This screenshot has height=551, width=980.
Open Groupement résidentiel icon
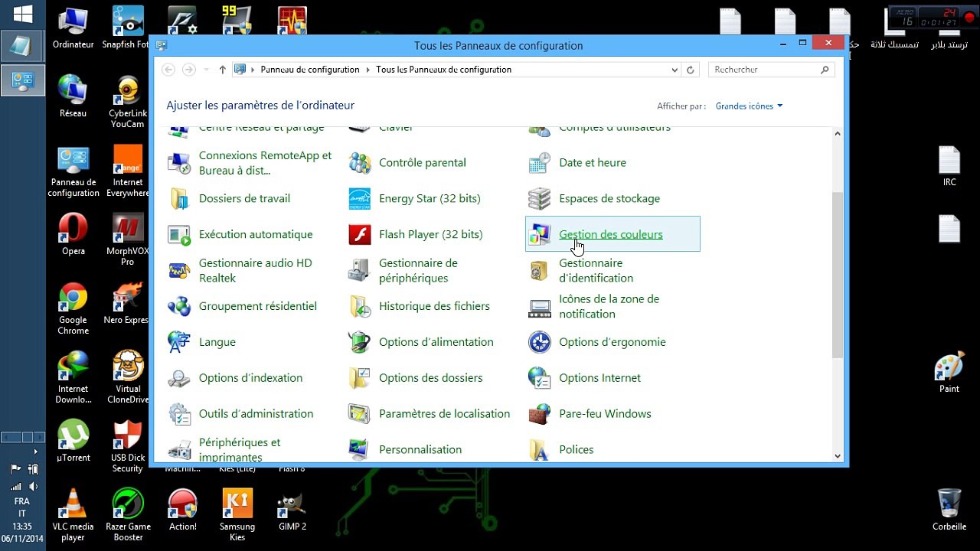pyautogui.click(x=179, y=306)
